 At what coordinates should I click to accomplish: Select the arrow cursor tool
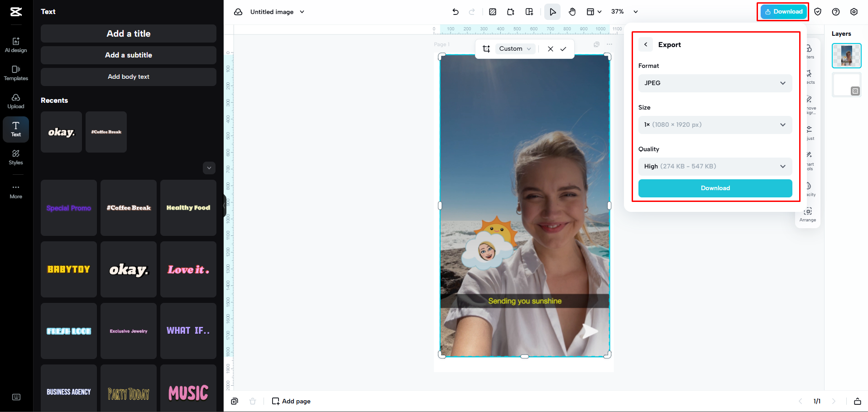tap(552, 12)
